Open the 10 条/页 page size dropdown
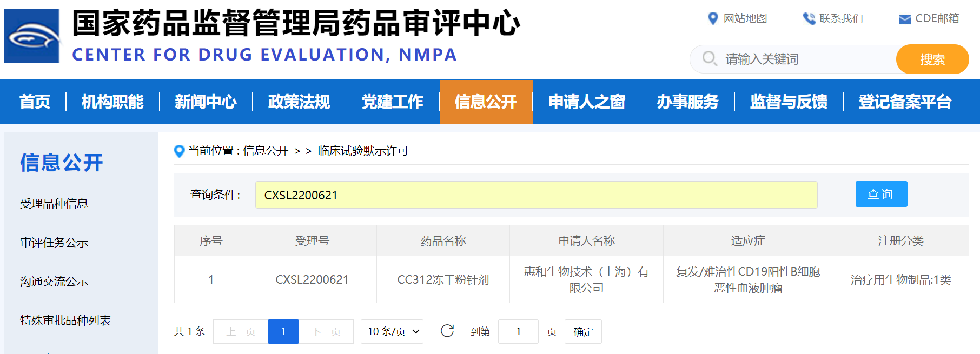 392,331
